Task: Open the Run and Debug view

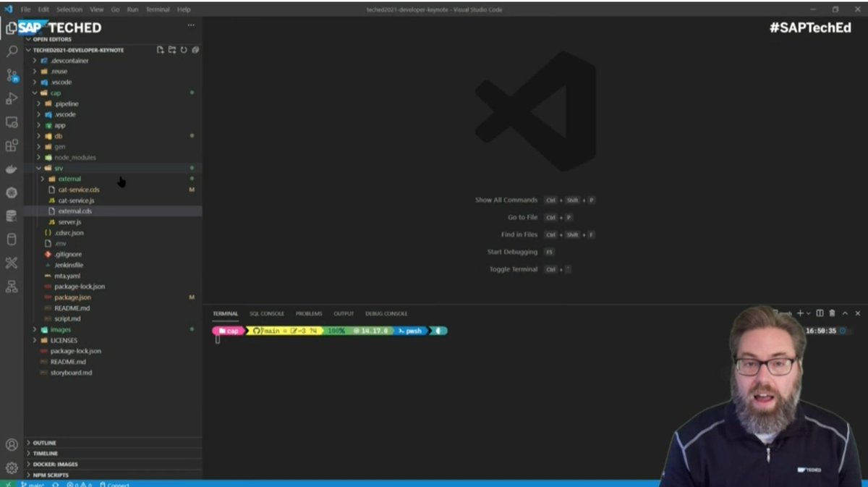Action: pyautogui.click(x=12, y=98)
